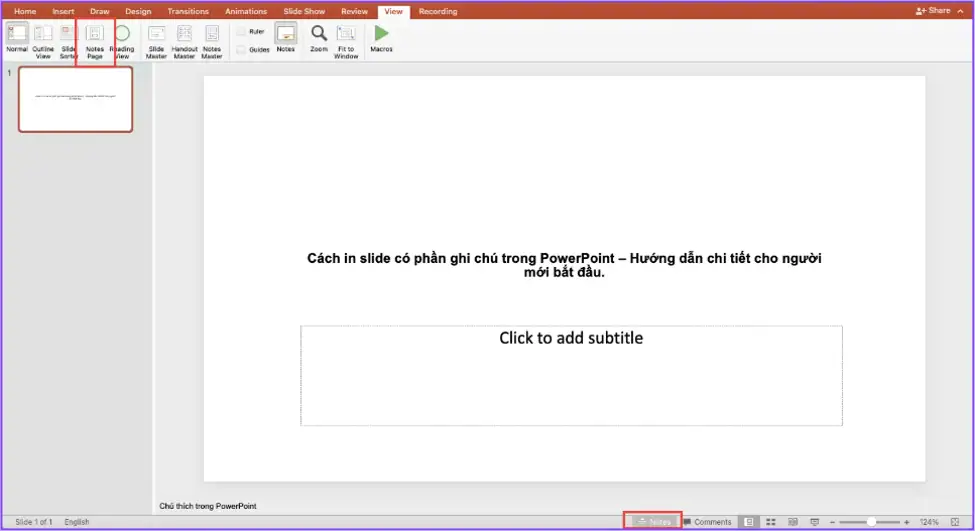977x531 pixels.
Task: Collapse the ribbon with chevron
Action: coord(960,11)
